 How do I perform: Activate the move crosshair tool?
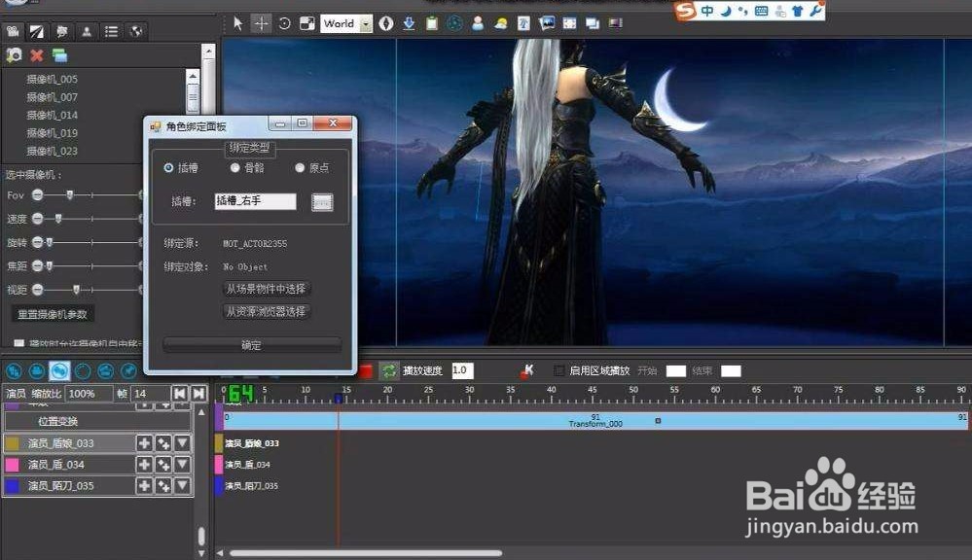tap(262, 23)
